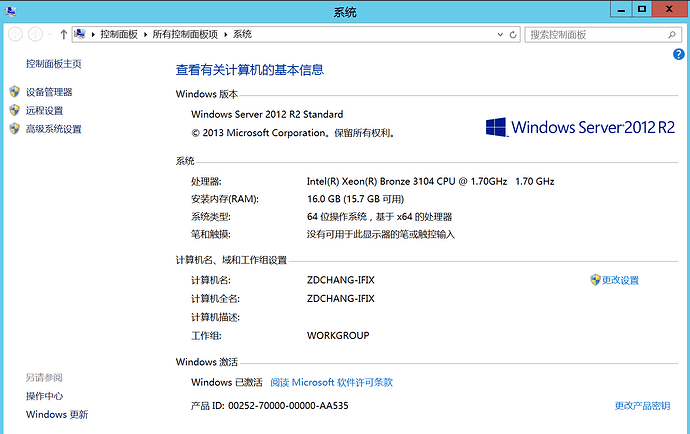Screen dimensions: 690x434
Task: Open the 更改设置 link
Action: (620, 280)
